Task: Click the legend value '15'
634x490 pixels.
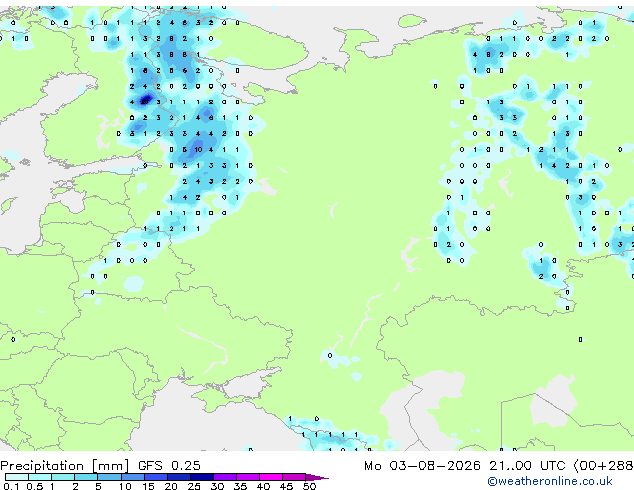Action: point(148,486)
